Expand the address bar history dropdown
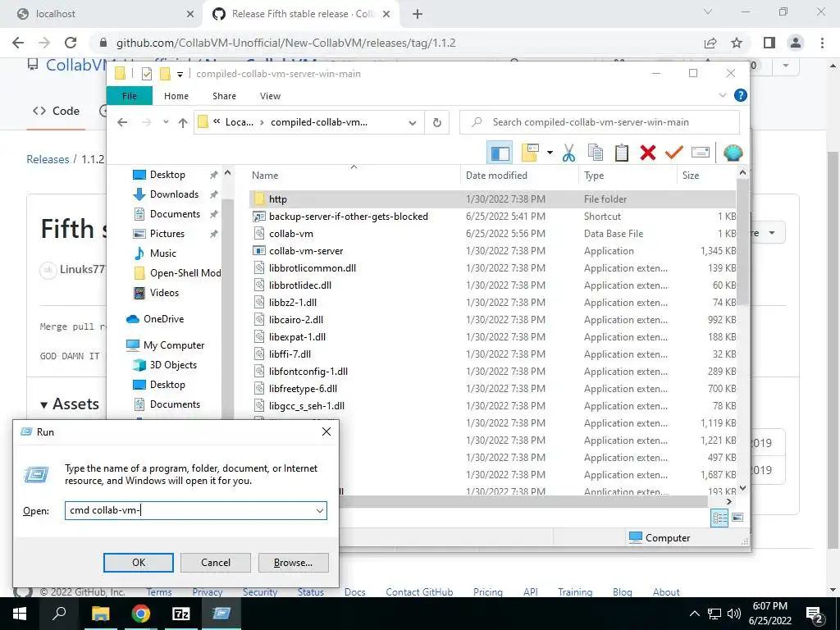This screenshot has width=840, height=630. (x=413, y=123)
